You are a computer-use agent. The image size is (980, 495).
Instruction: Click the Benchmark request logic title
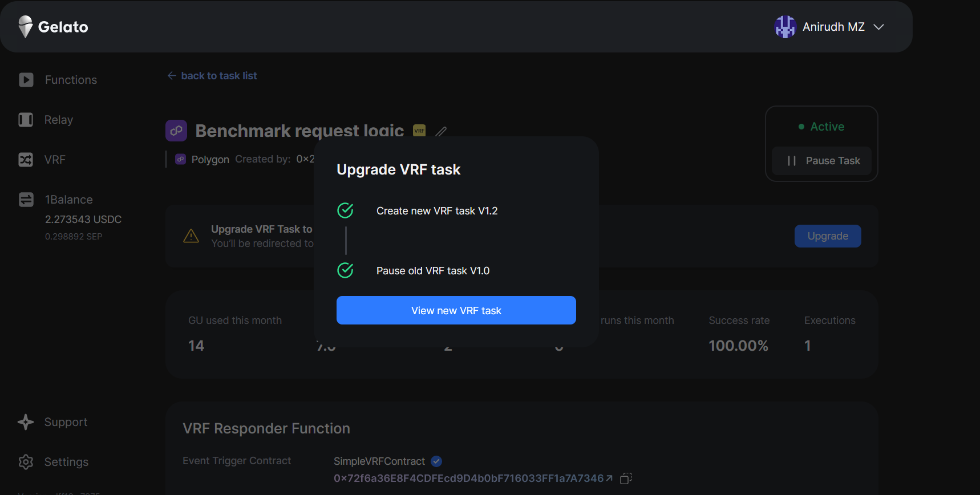pos(299,131)
